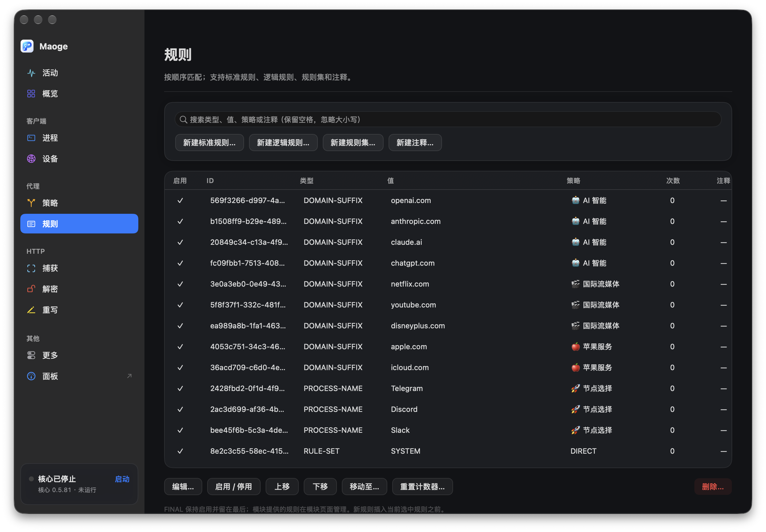Click the 上移 move up button

coord(282,486)
